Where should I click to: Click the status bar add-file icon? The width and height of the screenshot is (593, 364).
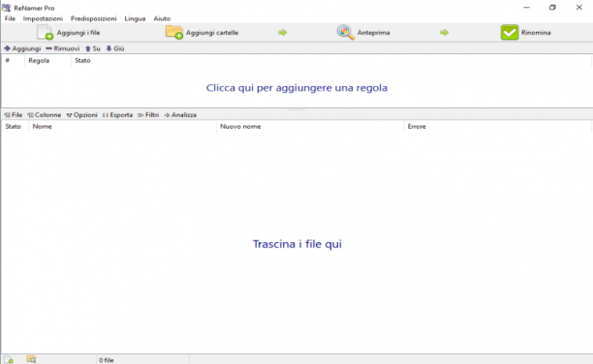click(9, 359)
